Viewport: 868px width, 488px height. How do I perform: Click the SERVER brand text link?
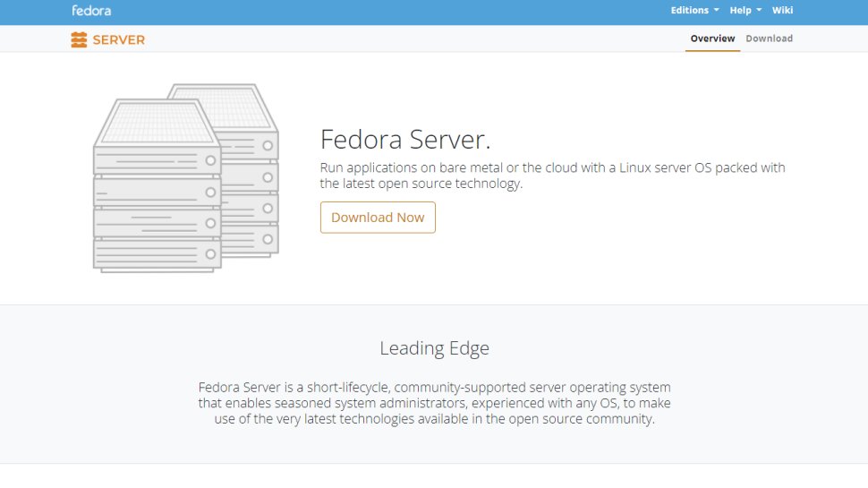pyautogui.click(x=118, y=40)
